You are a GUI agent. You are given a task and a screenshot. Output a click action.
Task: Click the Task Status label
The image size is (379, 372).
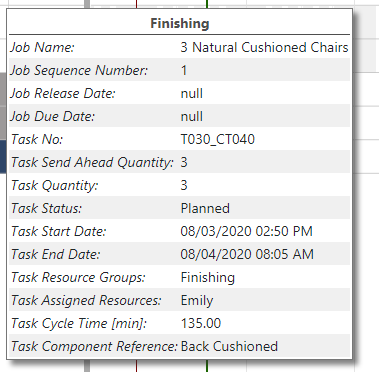pos(46,208)
